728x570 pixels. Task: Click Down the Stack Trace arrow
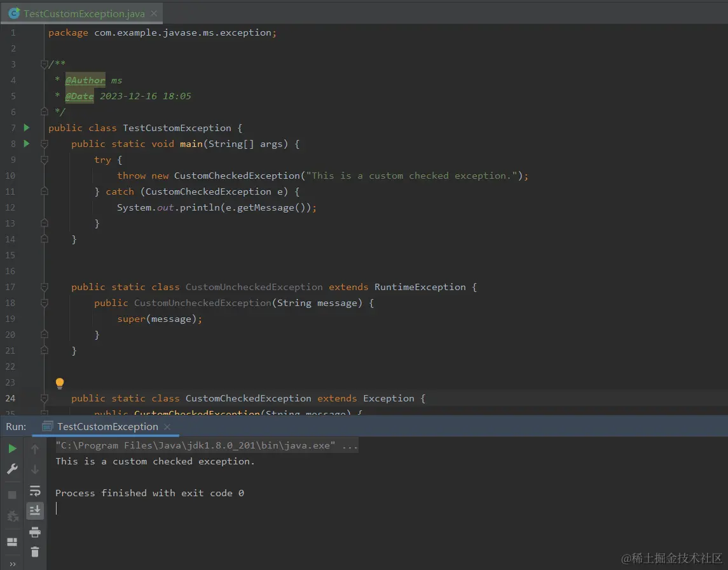tap(35, 469)
